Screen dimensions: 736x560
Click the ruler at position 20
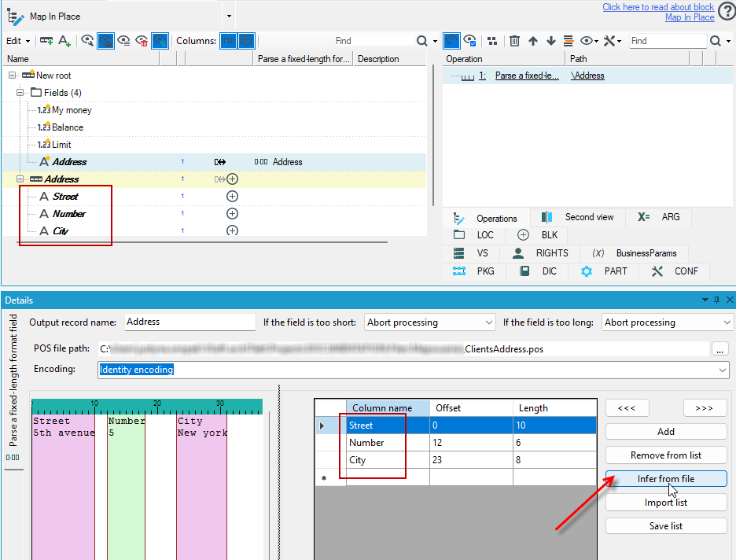[157, 407]
